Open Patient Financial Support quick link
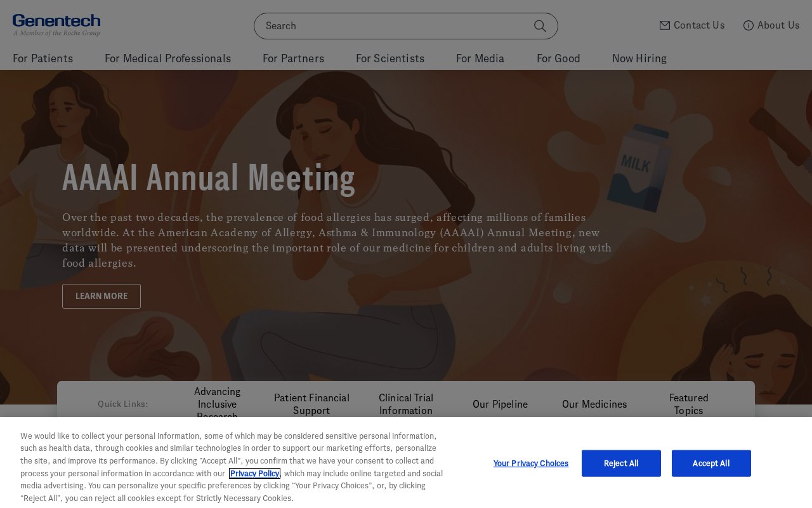The width and height of the screenshot is (812, 508). (311, 404)
